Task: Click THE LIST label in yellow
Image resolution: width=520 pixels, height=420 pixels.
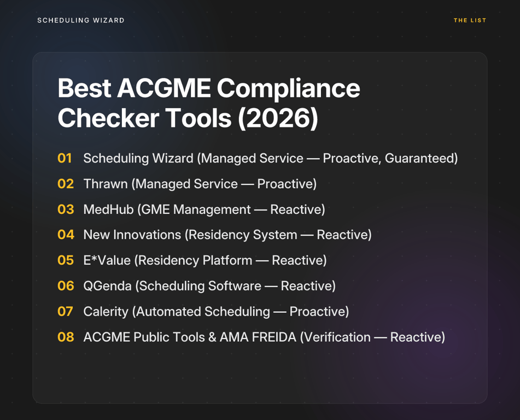Action: click(470, 20)
